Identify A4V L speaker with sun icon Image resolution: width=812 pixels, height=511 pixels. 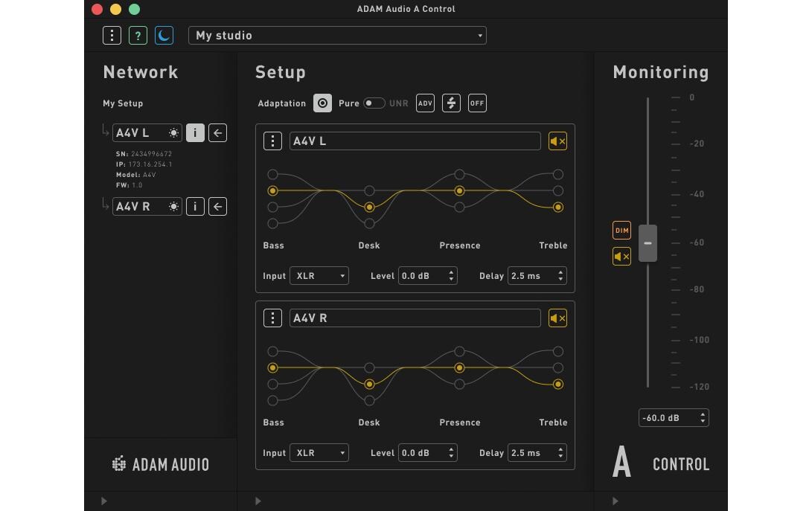pos(173,133)
